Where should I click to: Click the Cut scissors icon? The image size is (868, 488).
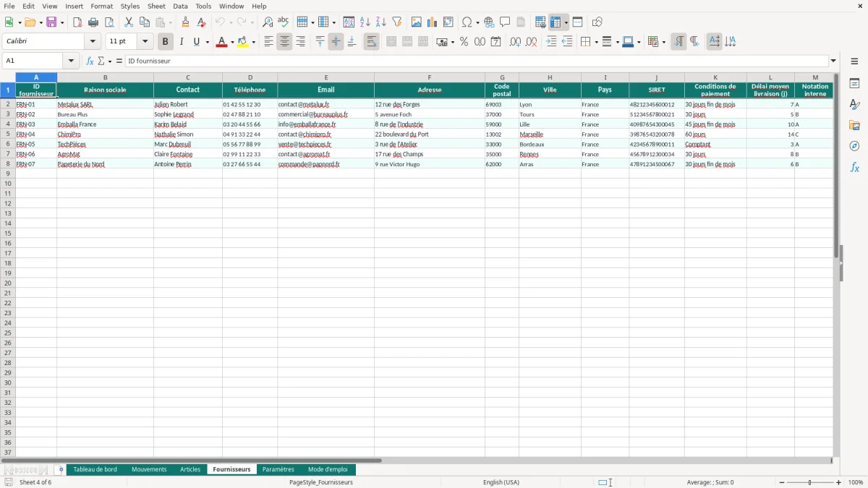point(129,22)
